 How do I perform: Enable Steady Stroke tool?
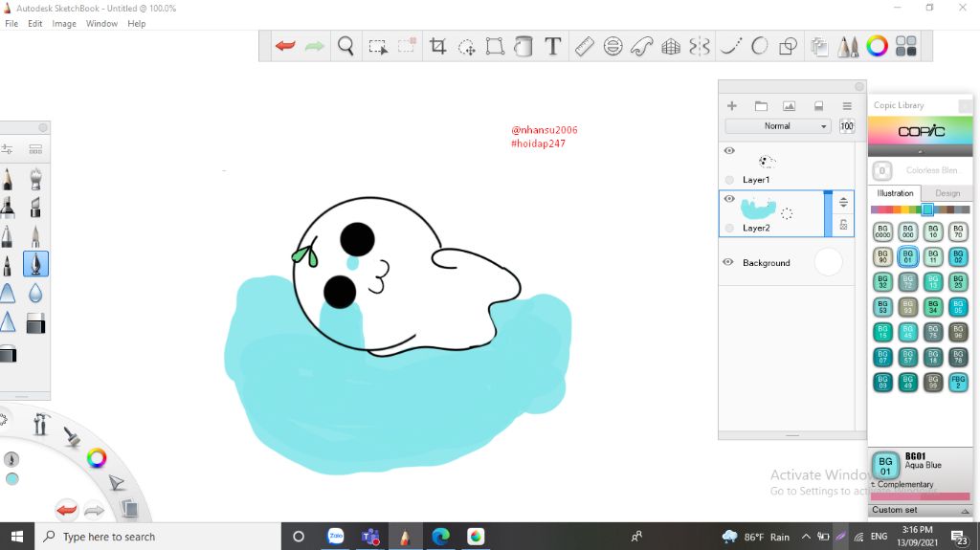tap(730, 46)
